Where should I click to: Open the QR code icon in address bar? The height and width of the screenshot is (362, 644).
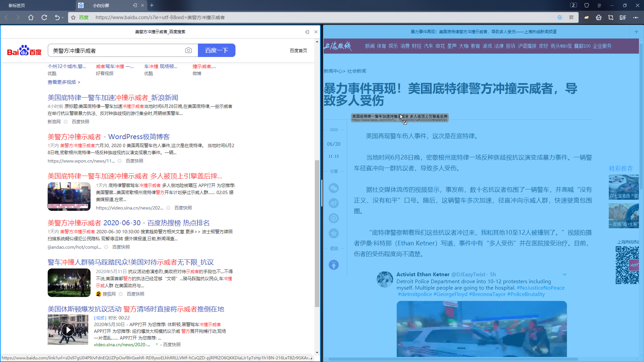tap(572, 17)
